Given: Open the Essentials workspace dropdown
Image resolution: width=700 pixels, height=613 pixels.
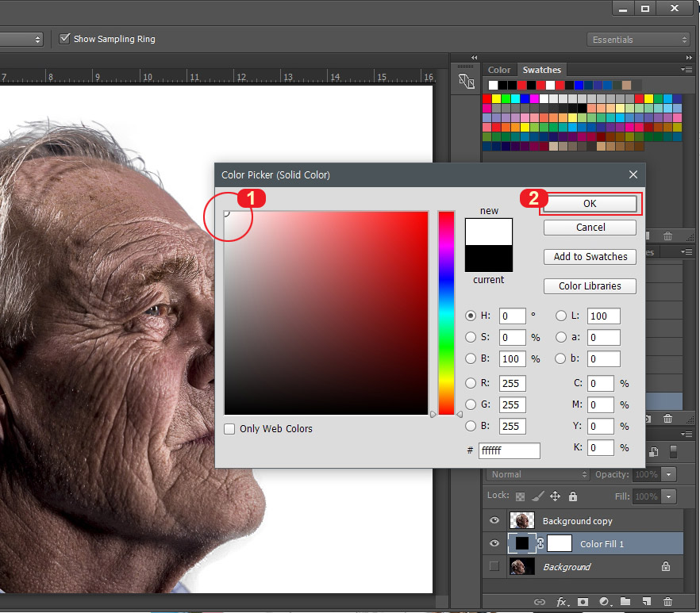Looking at the screenshot, I should [x=639, y=40].
